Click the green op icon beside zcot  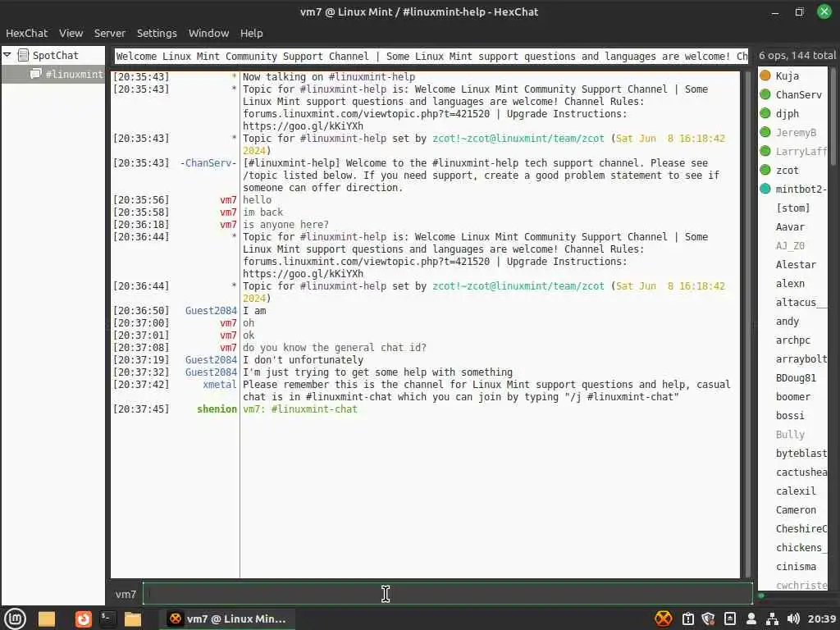pos(765,170)
